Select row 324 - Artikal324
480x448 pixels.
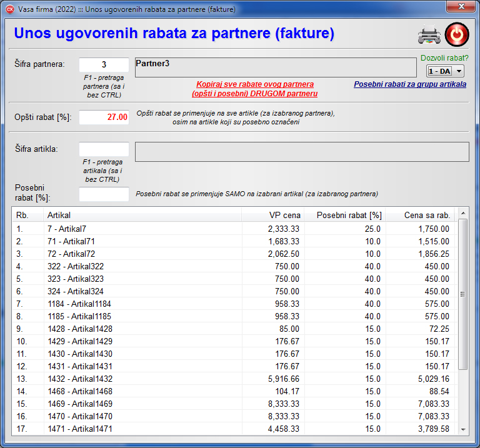tap(235, 291)
